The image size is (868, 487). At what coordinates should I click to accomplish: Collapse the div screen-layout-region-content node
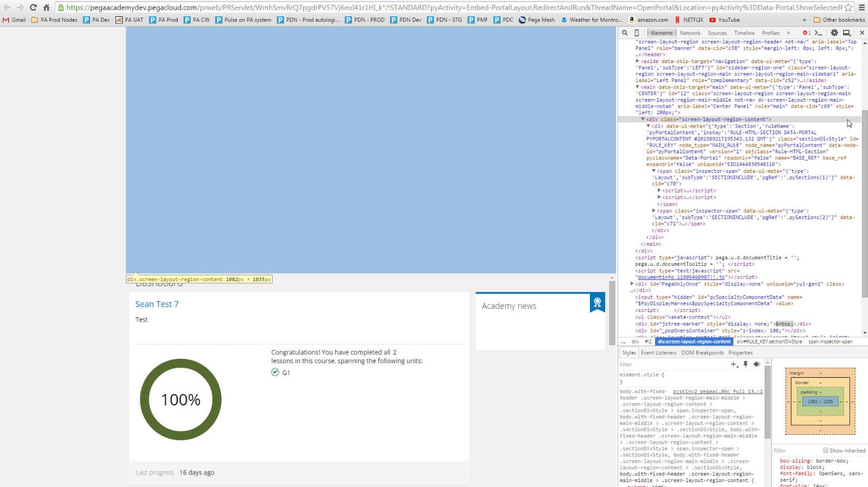(x=643, y=119)
